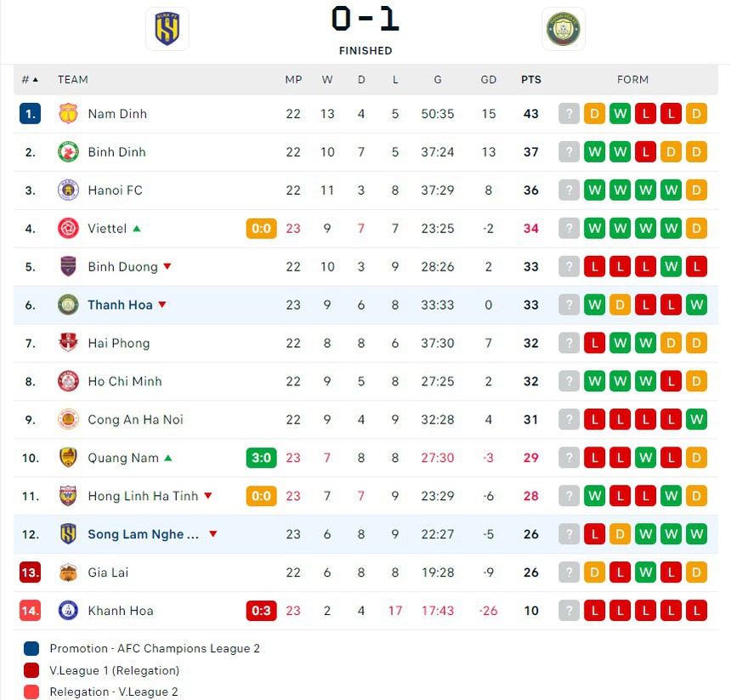
Task: Click the Viettel team crest
Action: click(68, 229)
